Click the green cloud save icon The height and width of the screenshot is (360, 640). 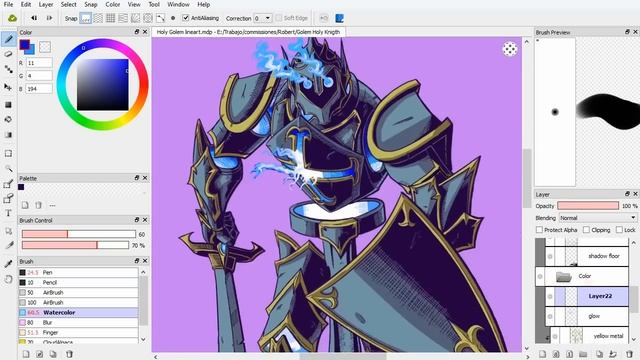12,18
